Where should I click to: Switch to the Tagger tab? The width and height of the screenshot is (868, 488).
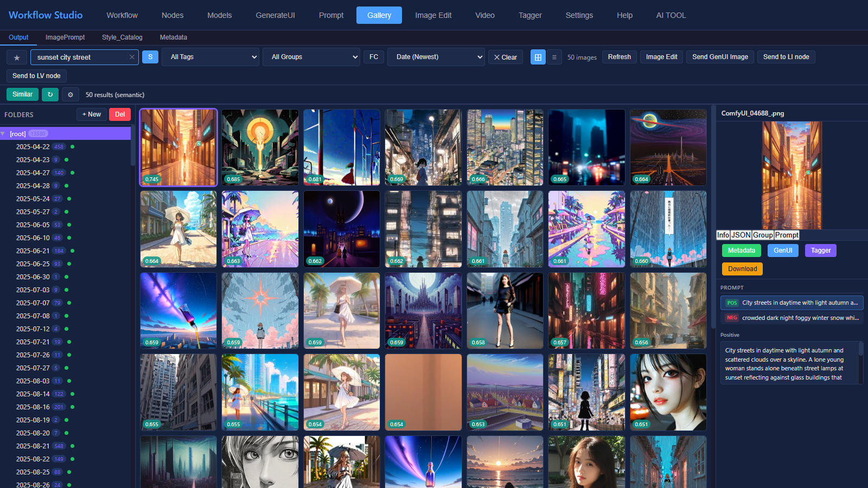pyautogui.click(x=530, y=15)
